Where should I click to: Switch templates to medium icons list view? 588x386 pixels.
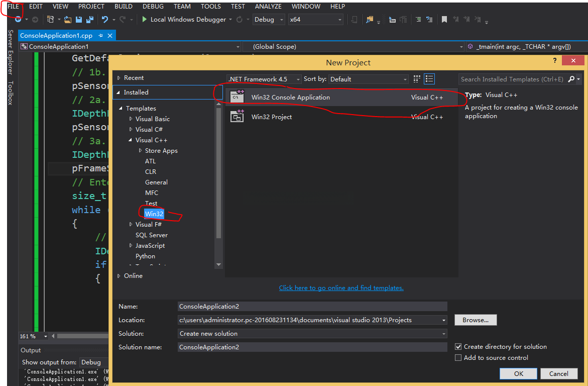point(429,79)
